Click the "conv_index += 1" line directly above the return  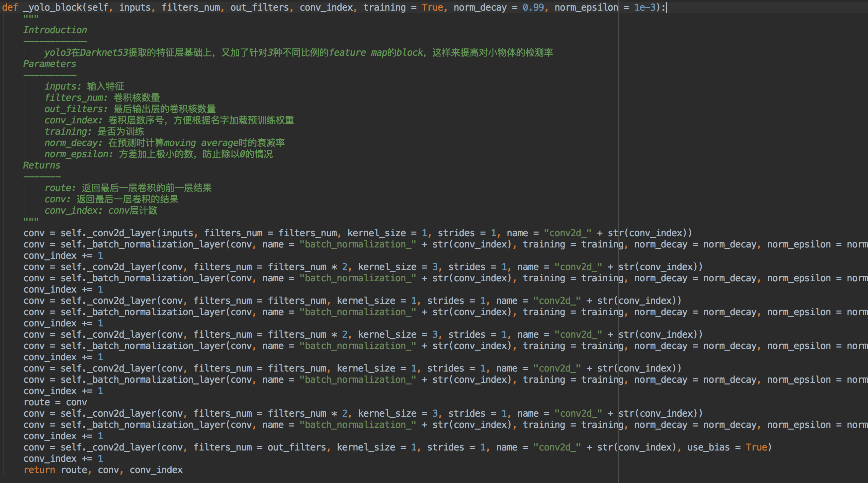click(x=63, y=459)
